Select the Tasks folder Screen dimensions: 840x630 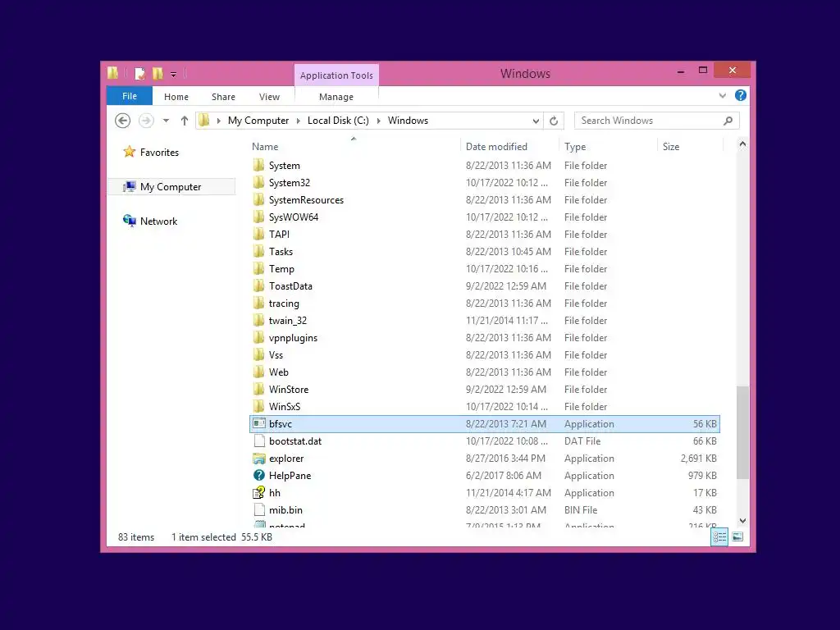(281, 251)
